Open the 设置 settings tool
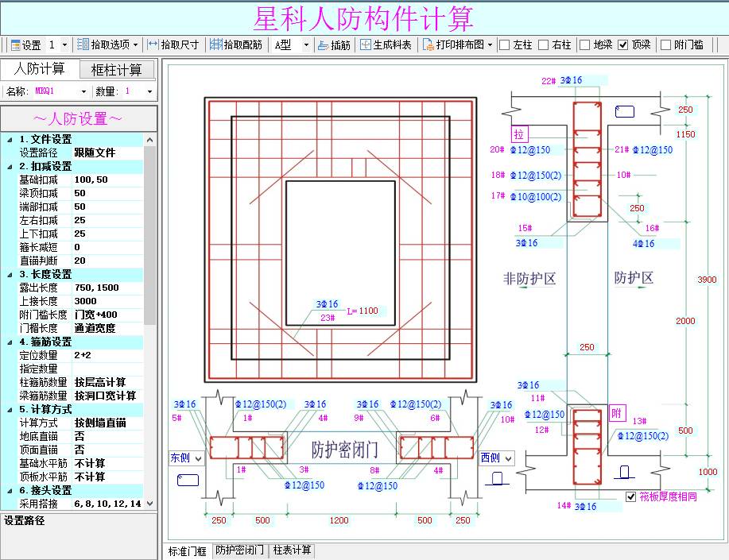Viewport: 729px width, 560px height. click(x=25, y=45)
